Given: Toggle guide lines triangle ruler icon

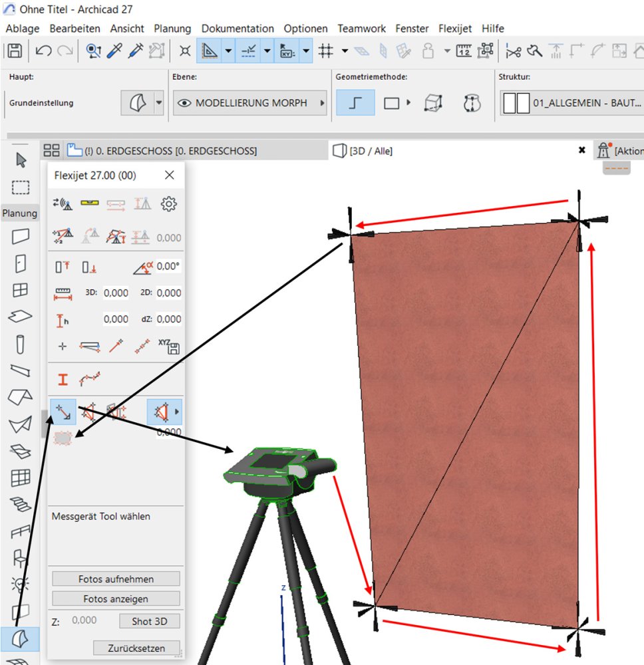Looking at the screenshot, I should [x=210, y=51].
